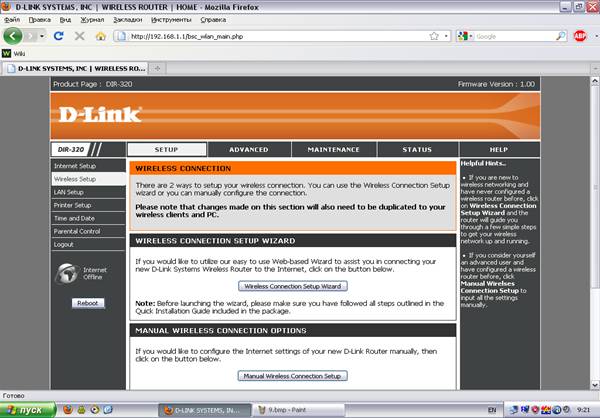Open the Правка menu
Screen dimensions: 600x418
[40, 20]
